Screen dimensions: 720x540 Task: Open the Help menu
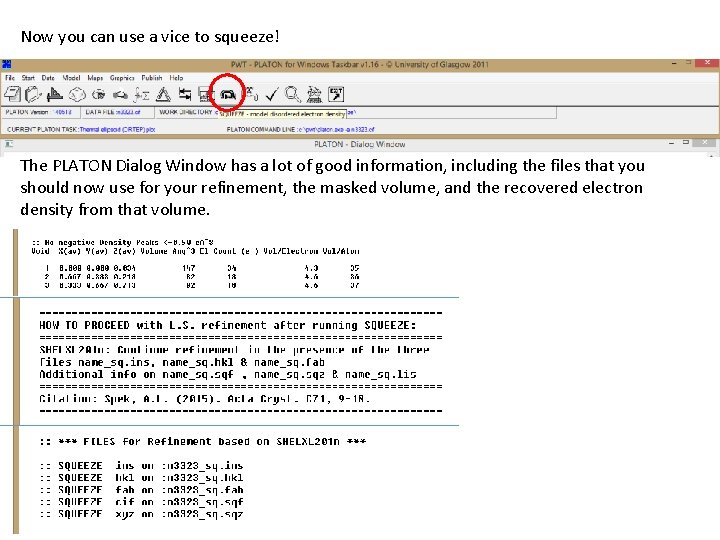pyautogui.click(x=176, y=78)
